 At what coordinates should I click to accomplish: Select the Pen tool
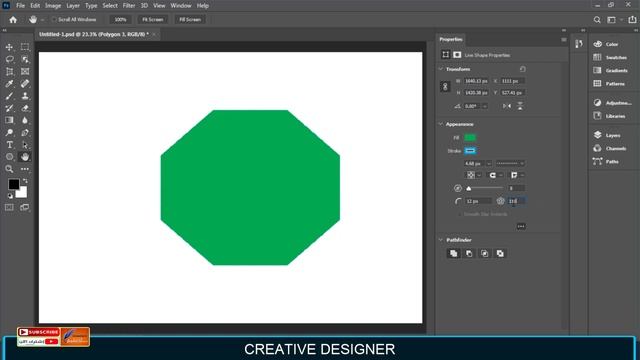tap(25, 133)
